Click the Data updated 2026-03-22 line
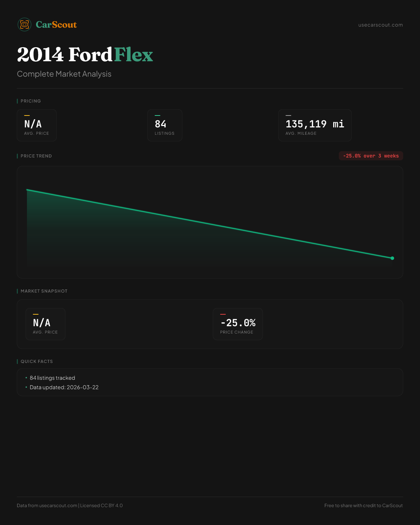 pos(64,387)
